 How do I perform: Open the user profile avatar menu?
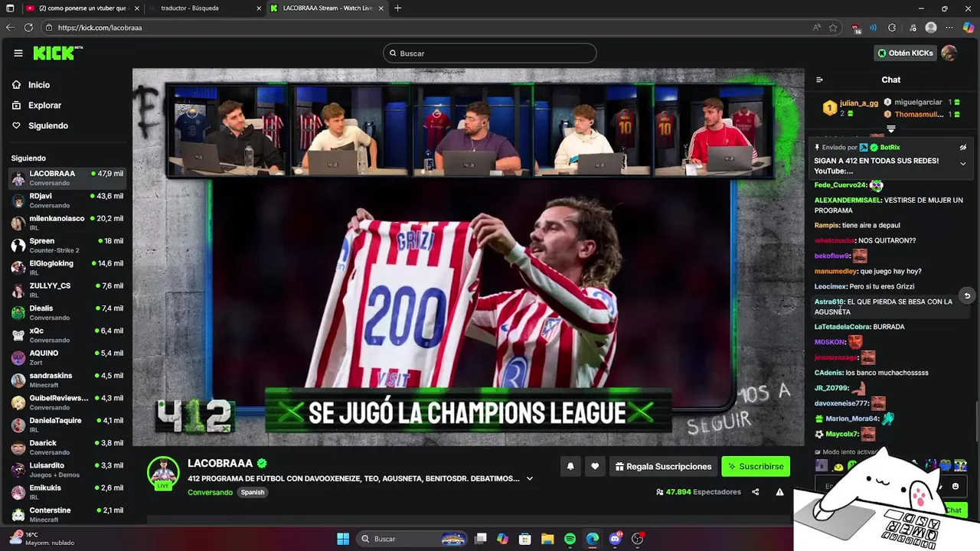949,53
